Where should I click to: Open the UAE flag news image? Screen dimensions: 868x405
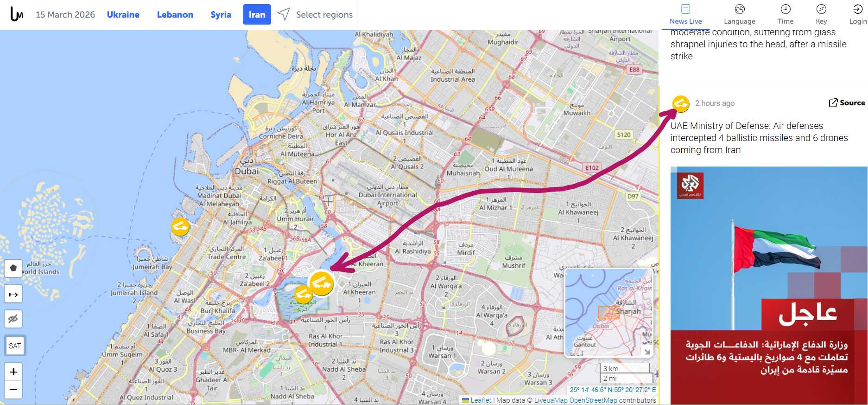click(769, 285)
